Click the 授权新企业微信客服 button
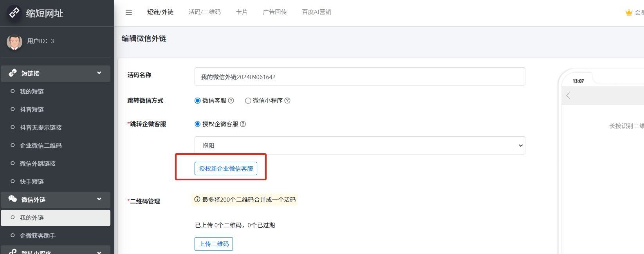The image size is (644, 254). tap(225, 169)
